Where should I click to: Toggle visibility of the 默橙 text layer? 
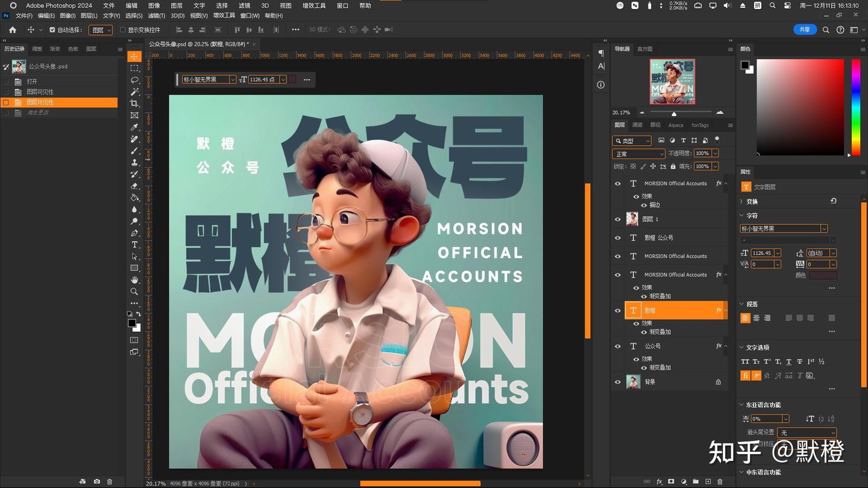617,310
